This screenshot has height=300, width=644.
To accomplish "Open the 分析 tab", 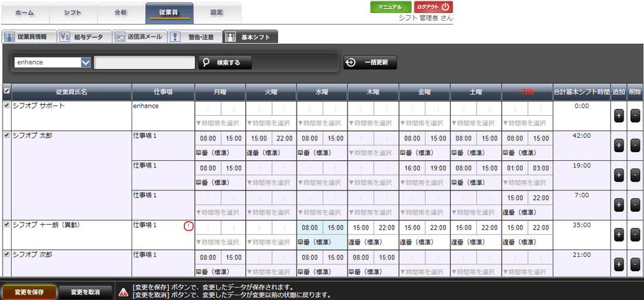I will [x=121, y=13].
